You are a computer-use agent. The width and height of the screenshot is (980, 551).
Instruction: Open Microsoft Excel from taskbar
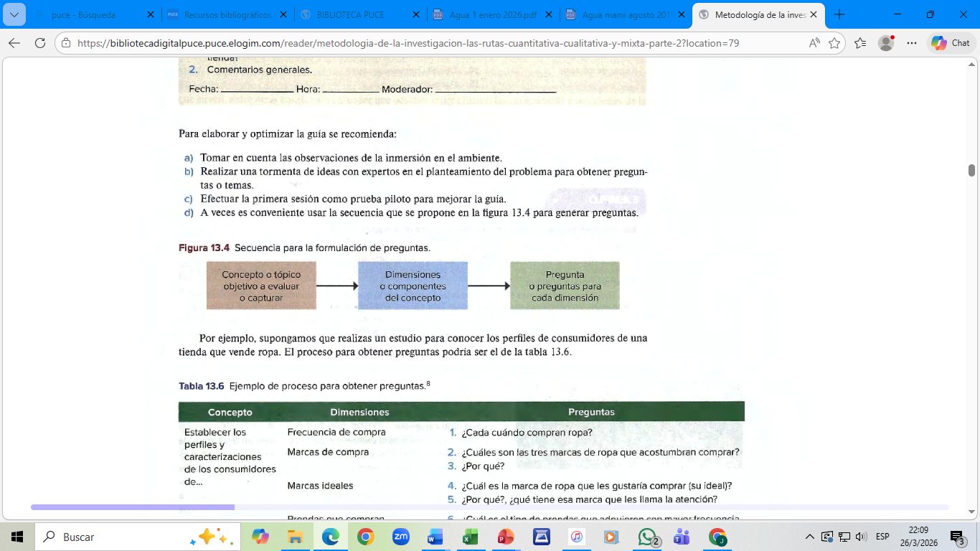tap(471, 537)
